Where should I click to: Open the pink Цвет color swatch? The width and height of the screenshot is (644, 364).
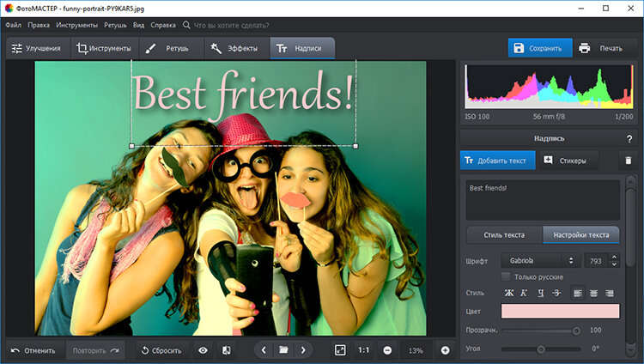coord(560,311)
